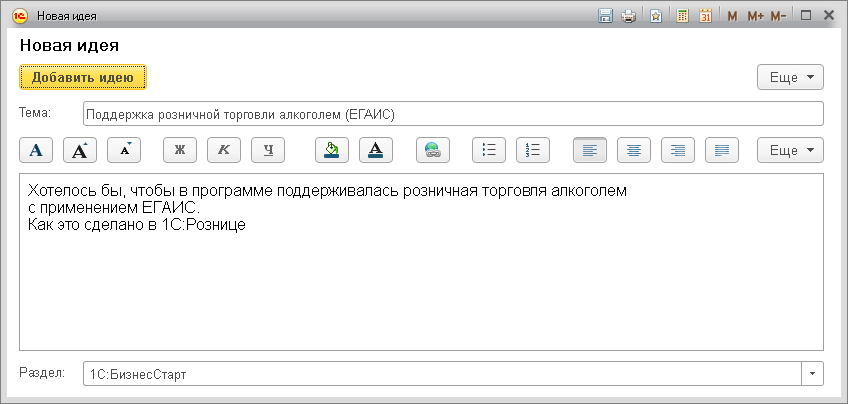Align text right
This screenshot has height=404, width=848.
(678, 150)
